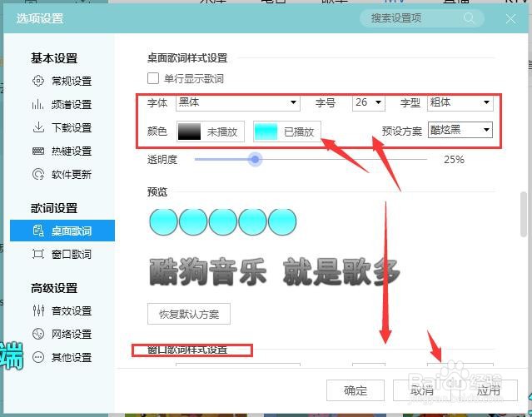Image resolution: width=532 pixels, height=417 pixels.
Task: Click the download arrow icon beside 下载设置
Action: [x=38, y=127]
